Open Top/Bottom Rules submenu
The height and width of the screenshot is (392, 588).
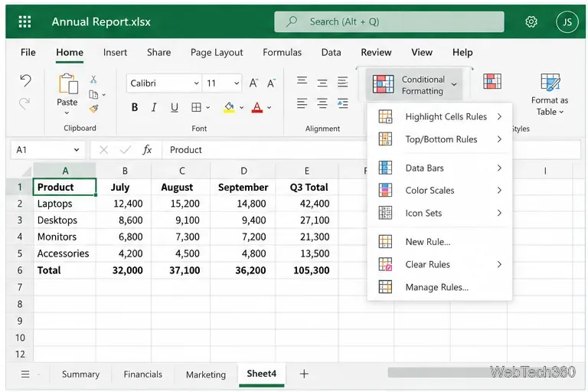point(439,139)
